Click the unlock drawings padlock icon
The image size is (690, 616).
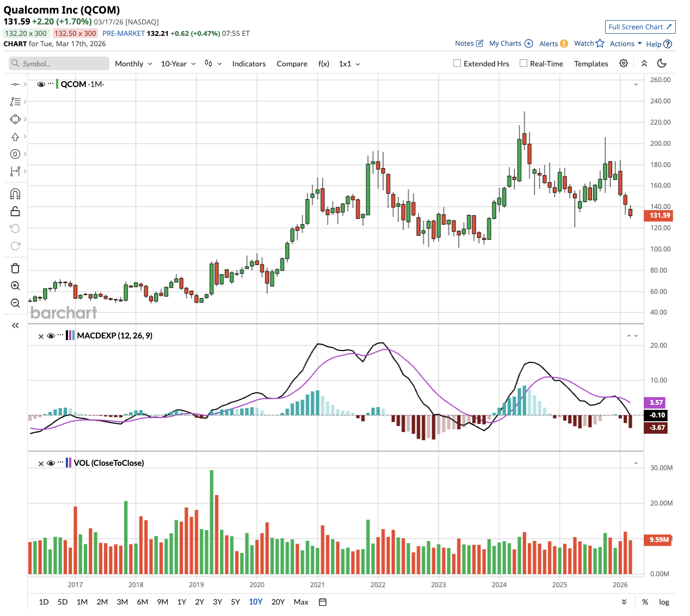(x=15, y=212)
